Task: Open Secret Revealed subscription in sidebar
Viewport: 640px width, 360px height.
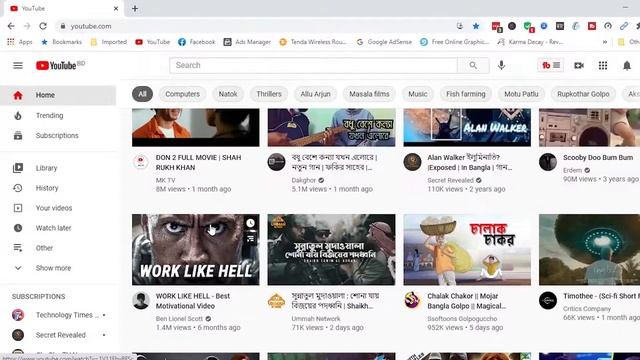Action: (x=58, y=335)
